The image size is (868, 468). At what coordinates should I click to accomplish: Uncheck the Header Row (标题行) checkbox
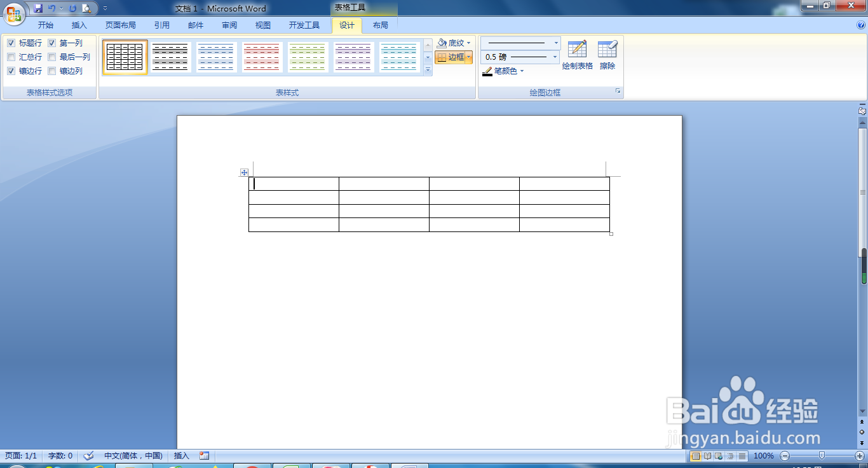coord(11,43)
